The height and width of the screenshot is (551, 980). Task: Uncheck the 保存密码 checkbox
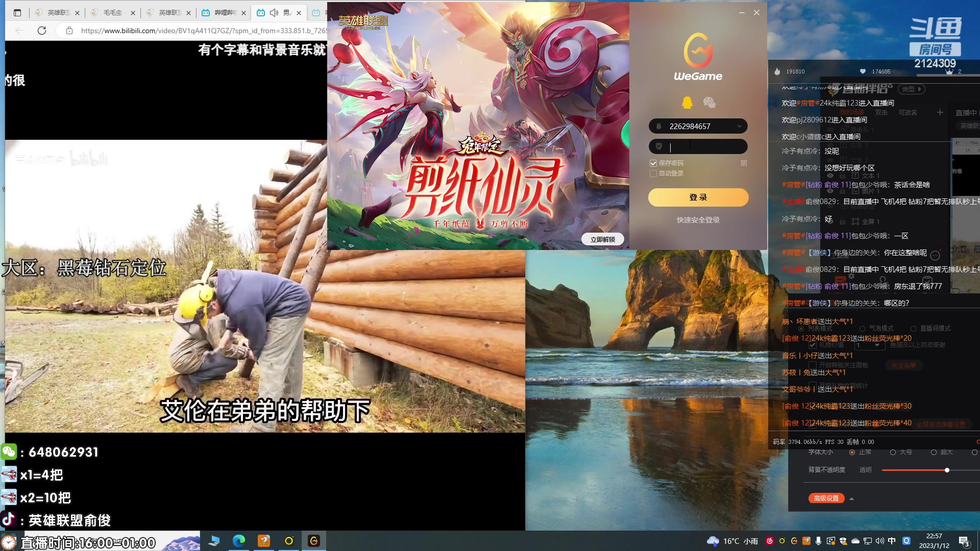click(x=653, y=163)
